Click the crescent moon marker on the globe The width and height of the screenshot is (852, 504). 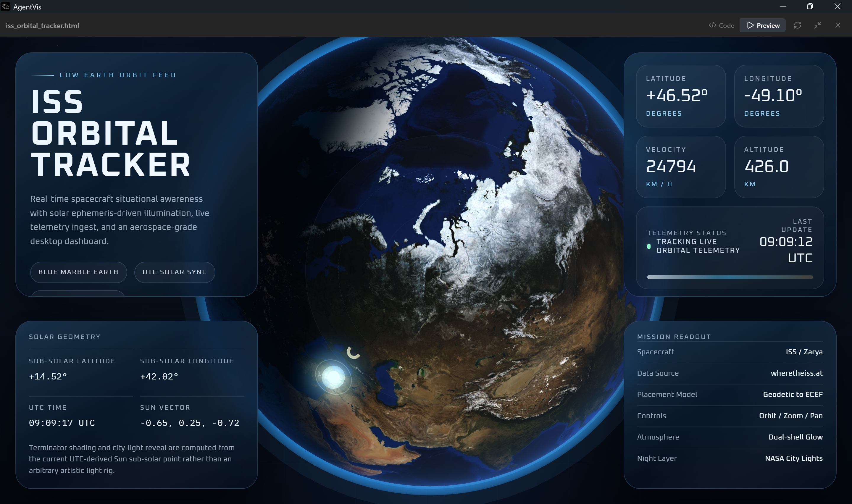point(353,352)
